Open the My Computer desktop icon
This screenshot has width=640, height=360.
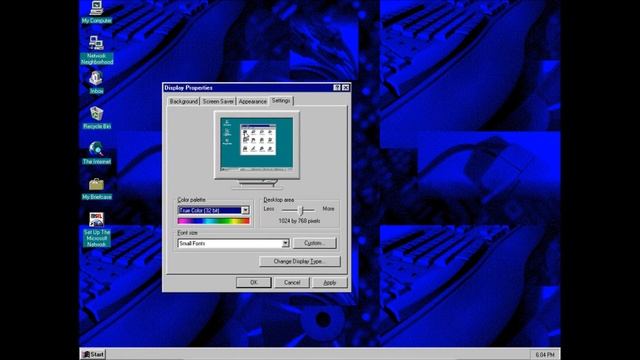pos(96,12)
